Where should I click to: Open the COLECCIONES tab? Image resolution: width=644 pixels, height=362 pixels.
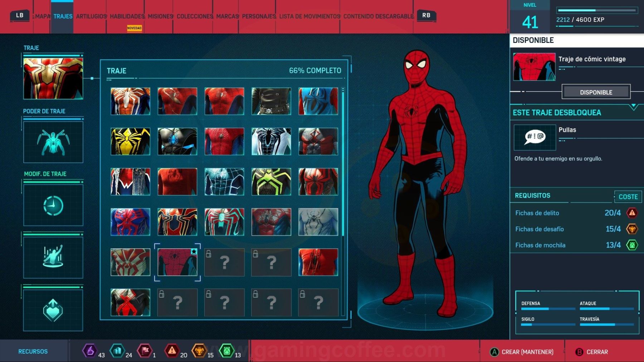[x=195, y=16]
